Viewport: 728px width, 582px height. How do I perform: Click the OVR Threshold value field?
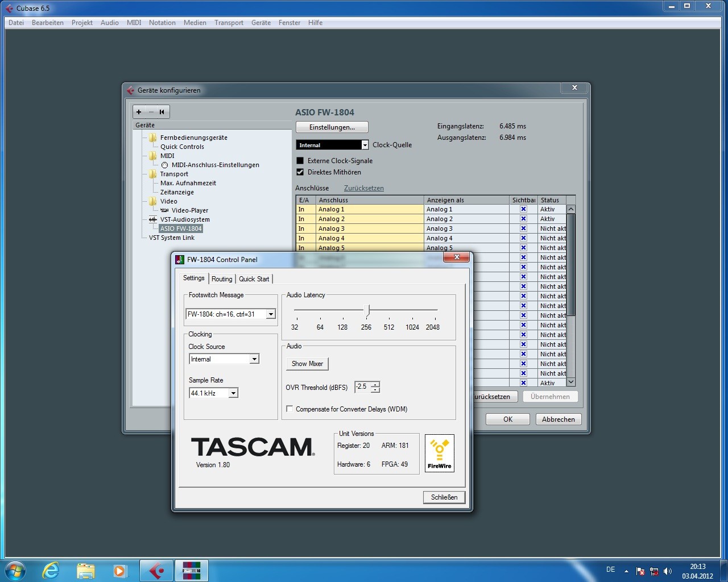pyautogui.click(x=362, y=387)
